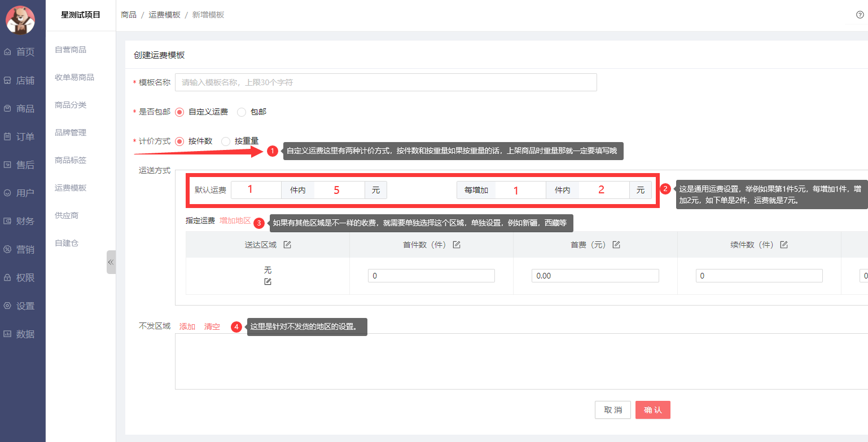Image resolution: width=868 pixels, height=442 pixels.
Task: Go to 订单 in the main navigation
Action: 25,136
